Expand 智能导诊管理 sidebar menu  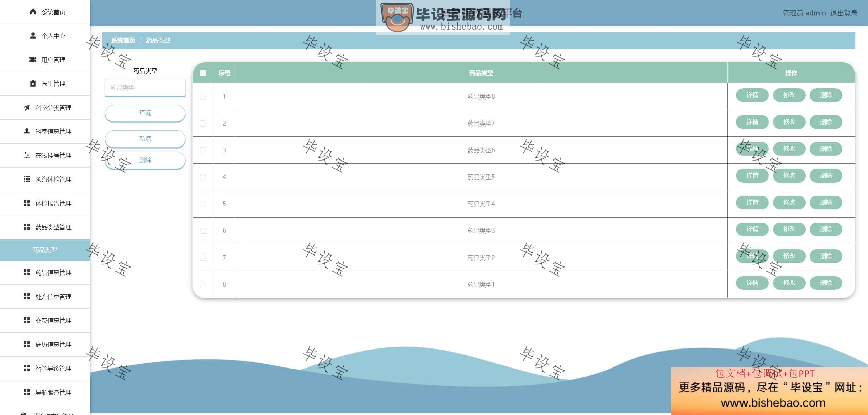click(45, 368)
